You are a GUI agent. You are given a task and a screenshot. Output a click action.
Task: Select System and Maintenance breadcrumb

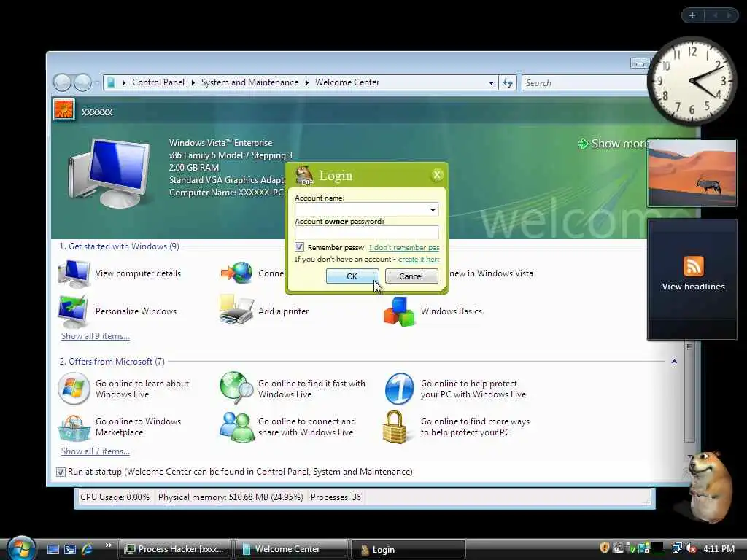point(249,82)
